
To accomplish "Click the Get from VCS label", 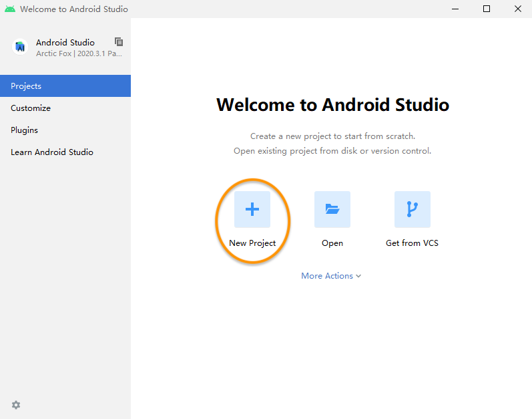I will tap(413, 243).
